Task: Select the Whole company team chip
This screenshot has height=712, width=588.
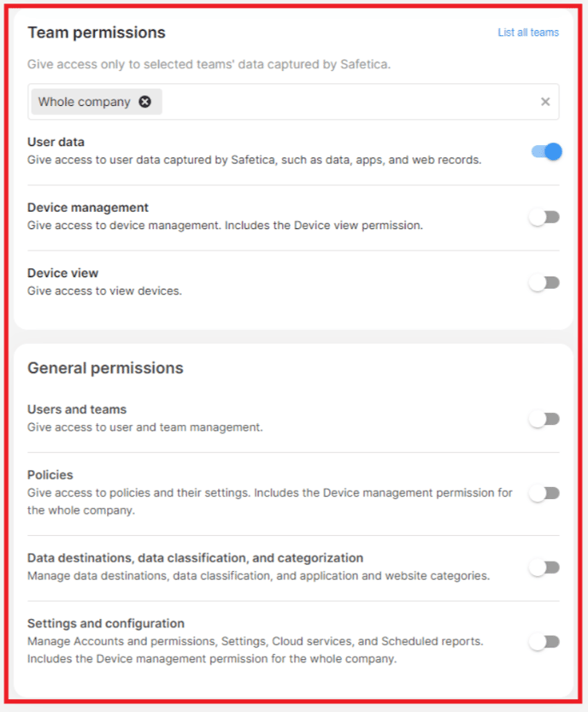Action: [x=81, y=102]
